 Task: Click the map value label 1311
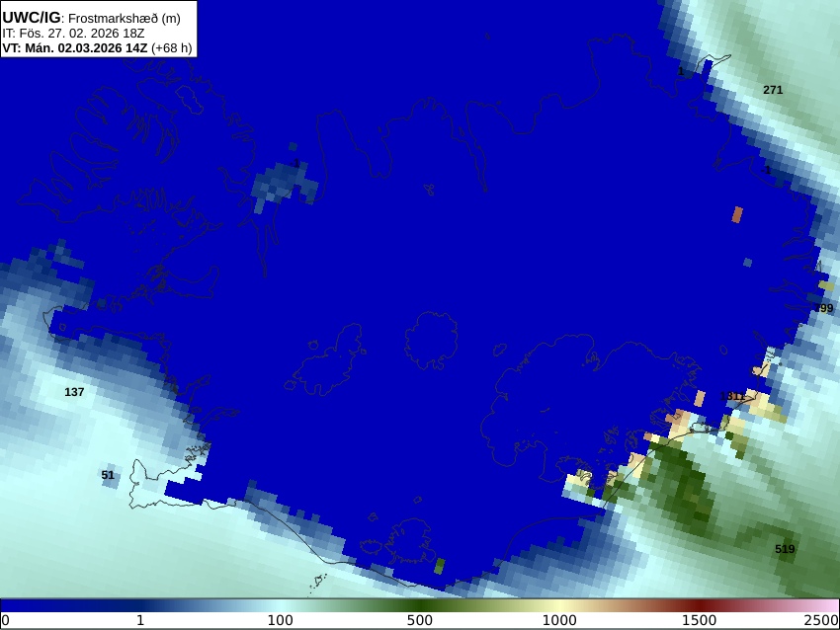click(732, 396)
